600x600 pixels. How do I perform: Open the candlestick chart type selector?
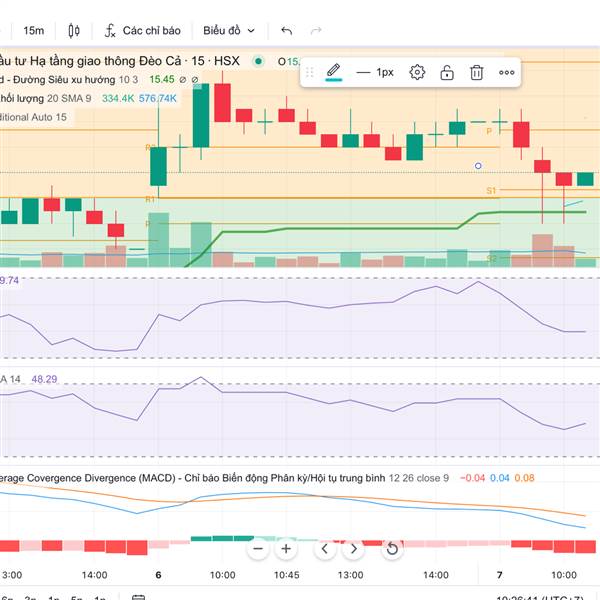pos(74,31)
